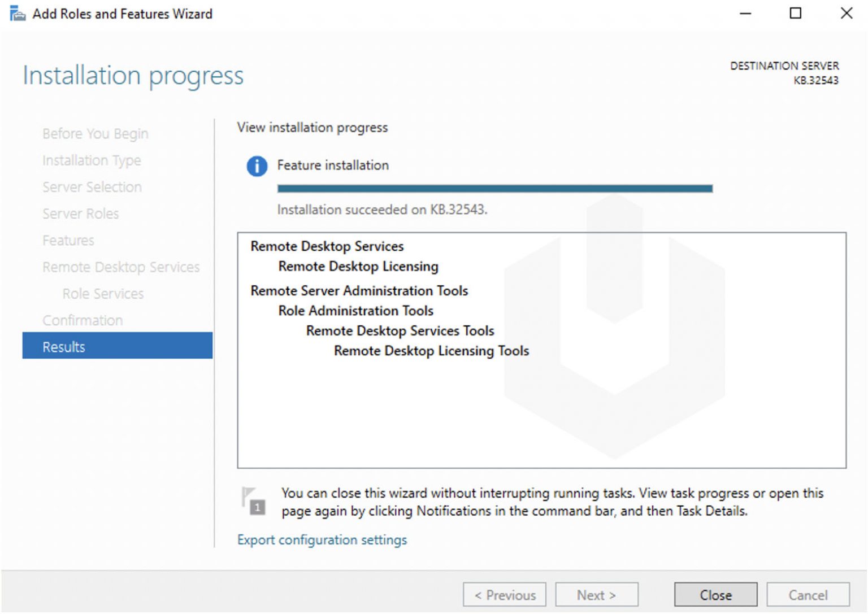This screenshot has height=614, width=868.
Task: Click Remote Desktop Licensing Tools entry
Action: coord(431,350)
